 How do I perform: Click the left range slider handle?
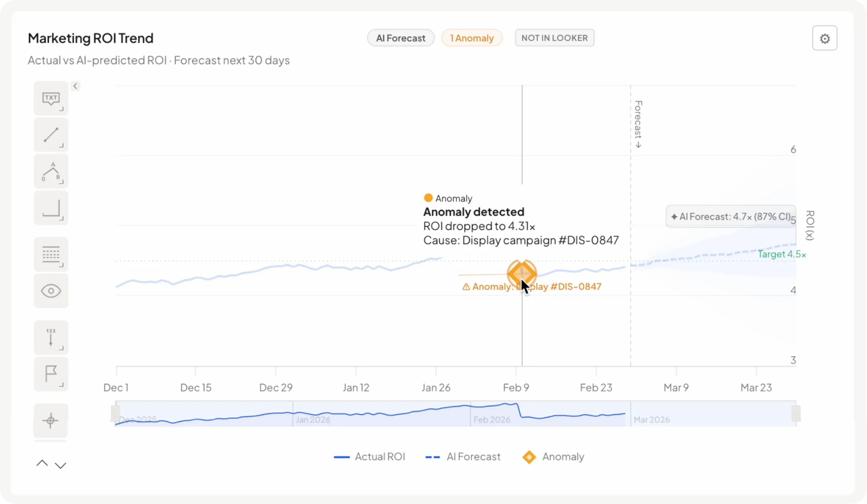coord(115,413)
